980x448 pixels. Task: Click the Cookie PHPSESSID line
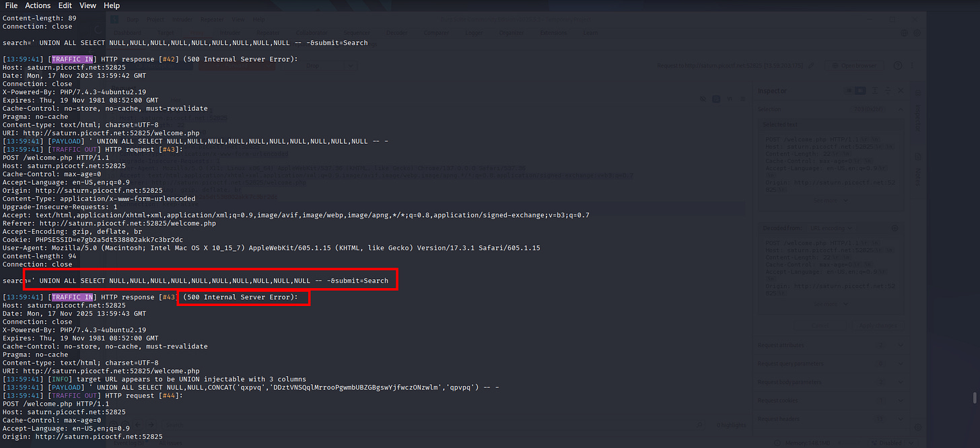[x=92, y=239]
